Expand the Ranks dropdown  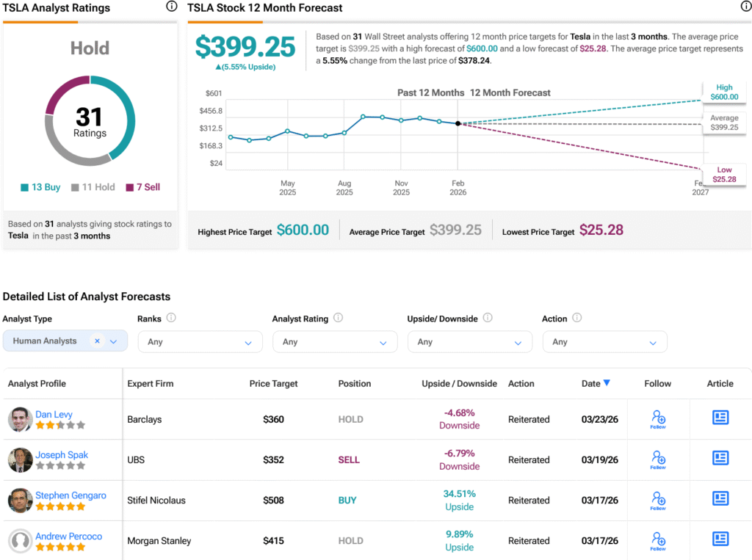pos(200,342)
